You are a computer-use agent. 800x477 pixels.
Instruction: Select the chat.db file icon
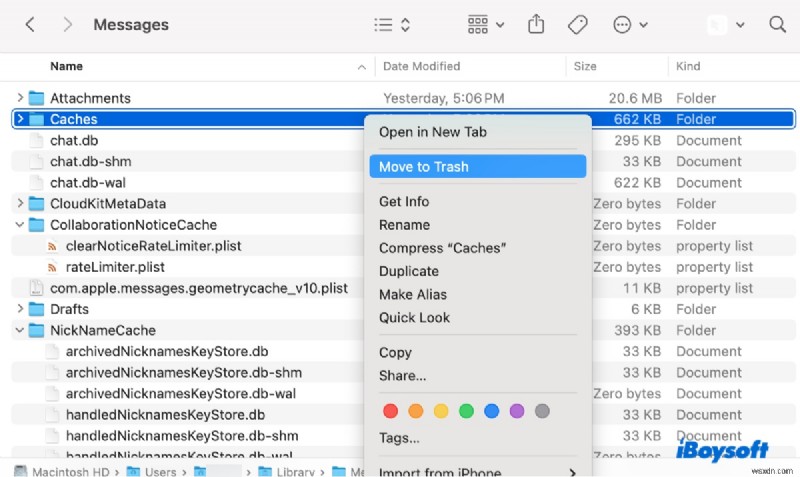(36, 140)
